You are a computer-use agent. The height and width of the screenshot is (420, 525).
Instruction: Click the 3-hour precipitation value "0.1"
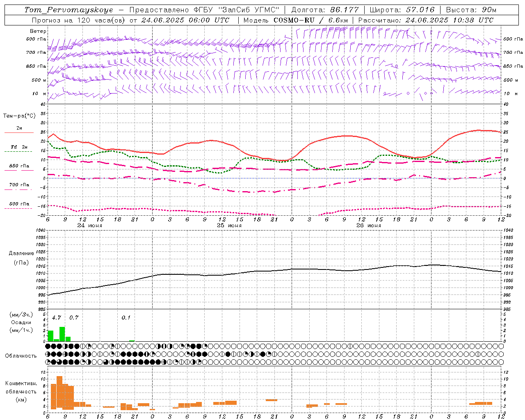(x=126, y=317)
